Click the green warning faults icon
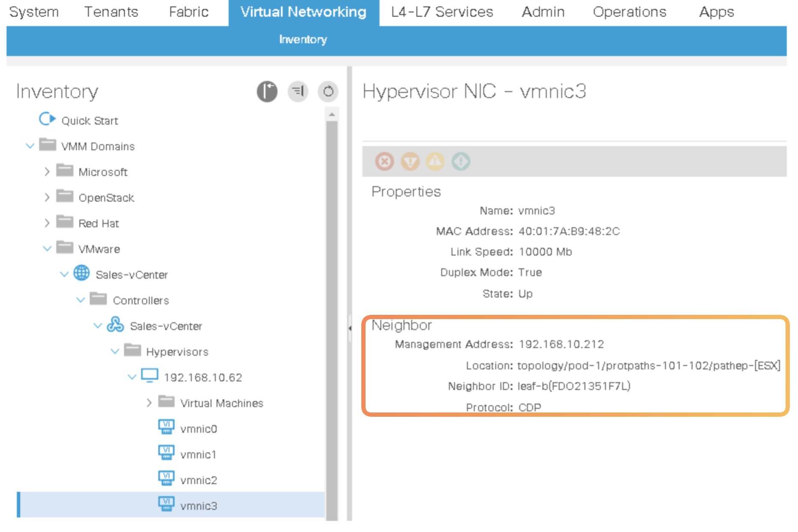Image resolution: width=798 pixels, height=532 pixels. tap(461, 162)
